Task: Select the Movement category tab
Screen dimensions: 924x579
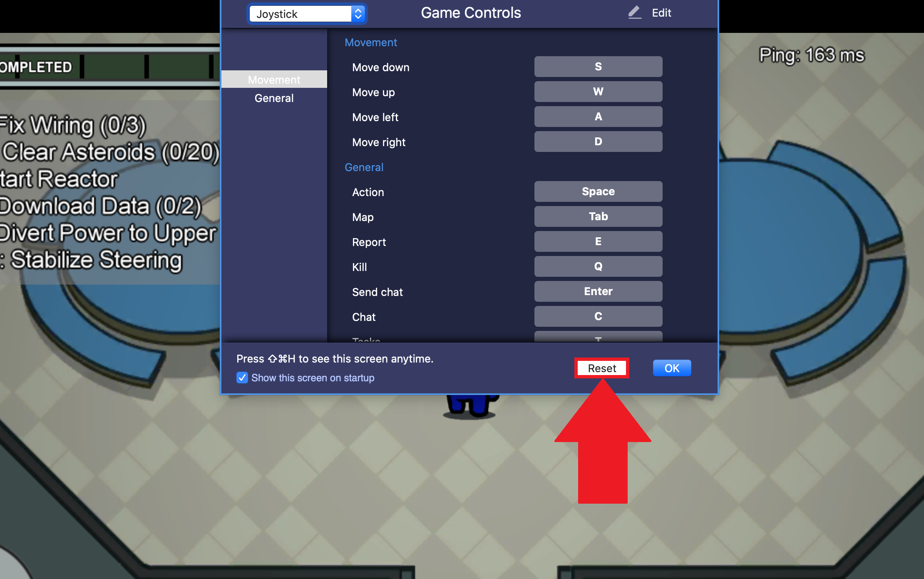Action: tap(275, 80)
